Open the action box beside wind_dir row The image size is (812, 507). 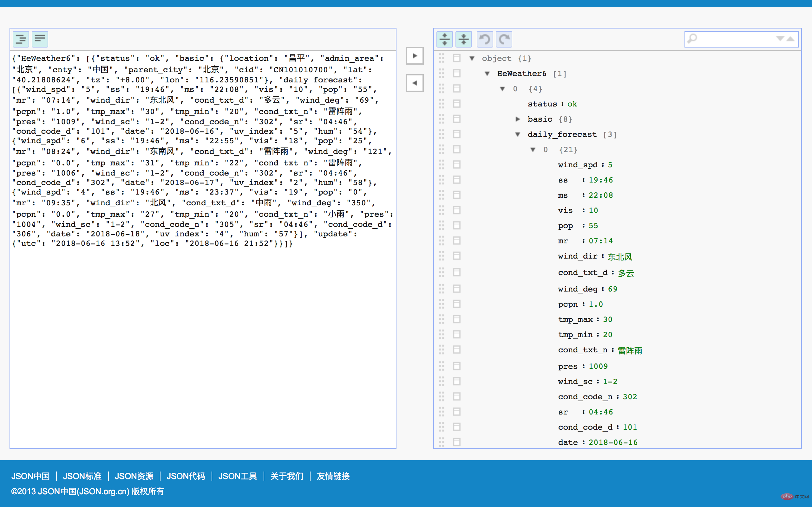click(457, 256)
